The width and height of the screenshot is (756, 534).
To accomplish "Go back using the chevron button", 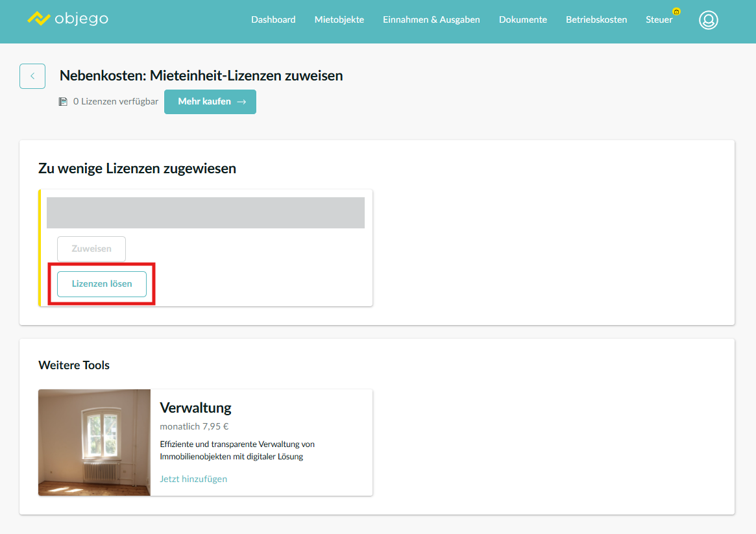I will click(x=32, y=76).
